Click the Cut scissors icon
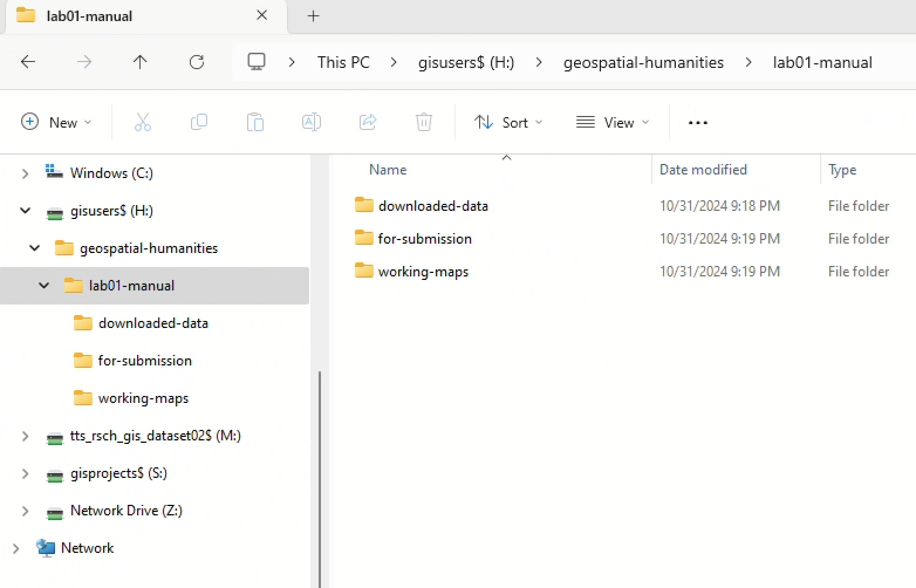Image resolution: width=916 pixels, height=588 pixels. tap(142, 122)
